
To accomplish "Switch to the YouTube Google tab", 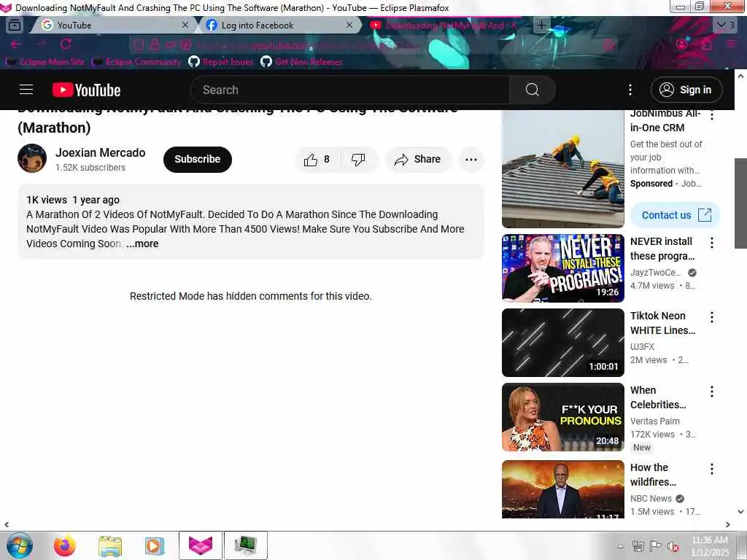I will point(112,26).
